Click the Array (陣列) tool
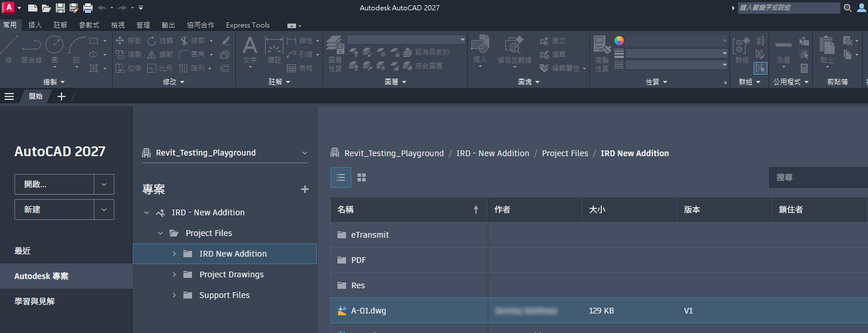868x333 pixels. click(x=191, y=68)
